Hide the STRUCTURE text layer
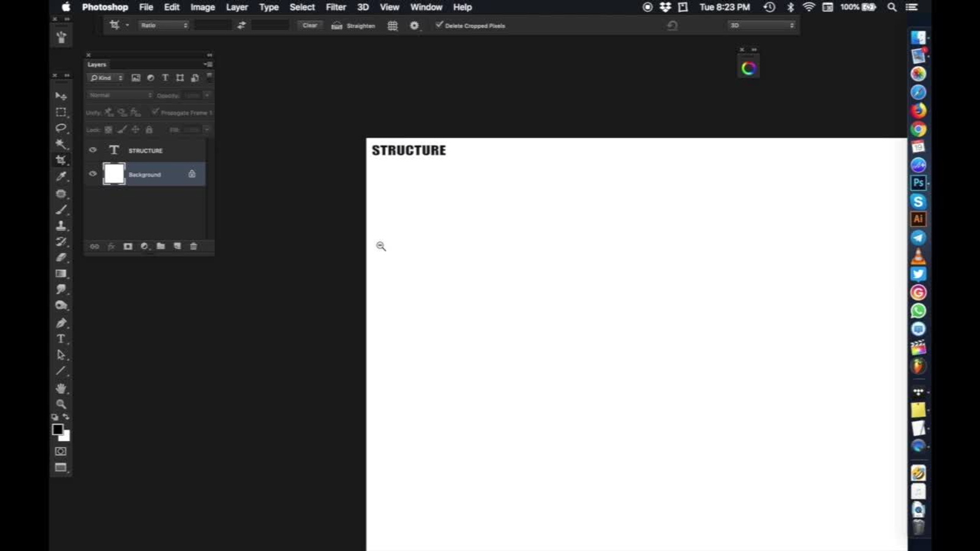Viewport: 980px width, 551px height. pos(92,150)
